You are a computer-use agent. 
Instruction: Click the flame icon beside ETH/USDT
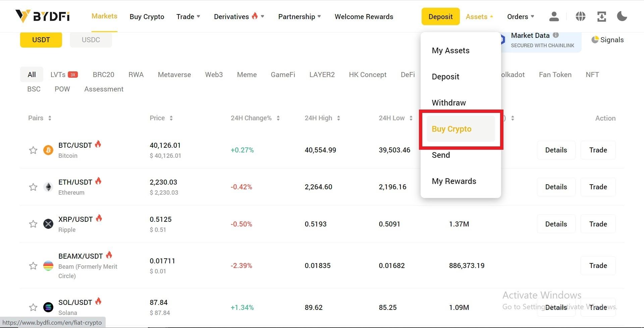pos(98,181)
